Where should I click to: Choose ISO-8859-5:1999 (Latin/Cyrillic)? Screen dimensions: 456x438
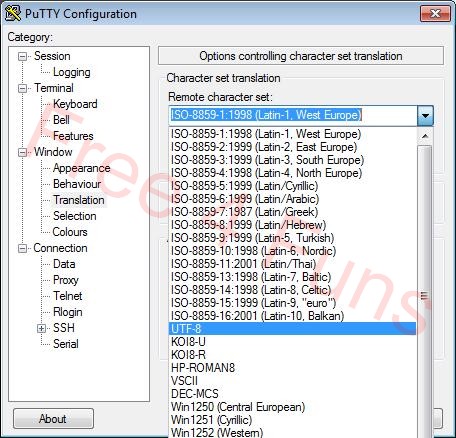coord(293,186)
